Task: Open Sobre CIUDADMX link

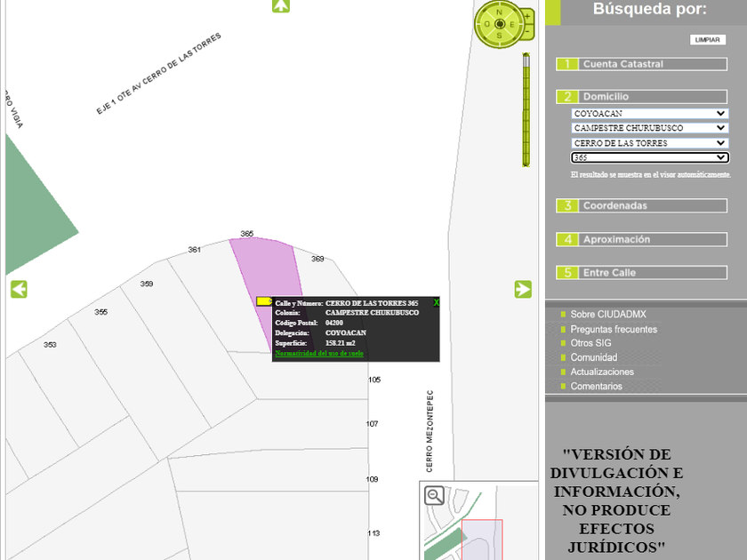Action: coord(608,315)
